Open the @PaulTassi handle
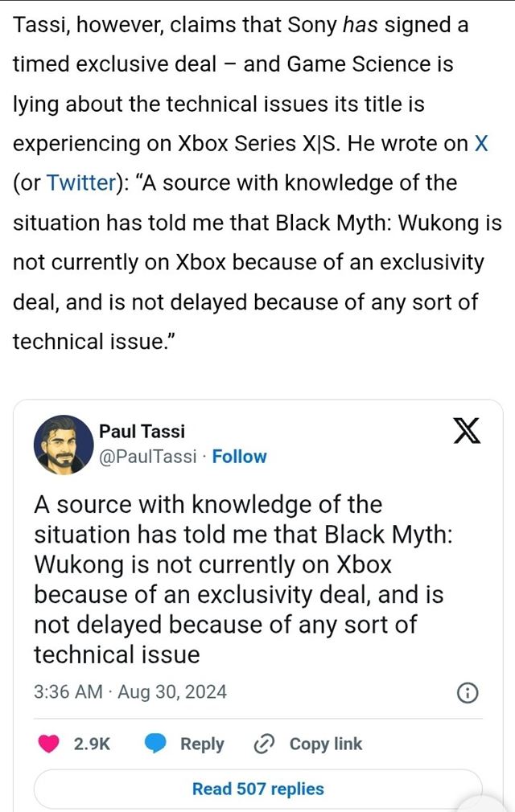 (147, 457)
